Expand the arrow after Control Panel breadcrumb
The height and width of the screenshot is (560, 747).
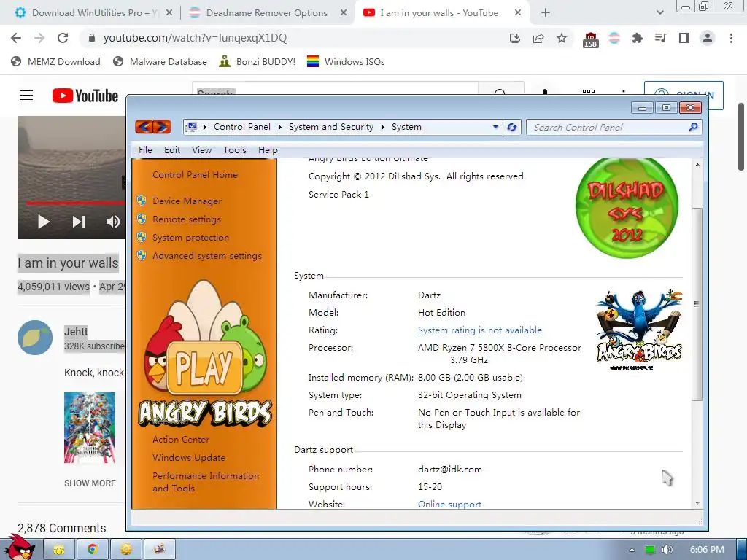click(x=279, y=127)
